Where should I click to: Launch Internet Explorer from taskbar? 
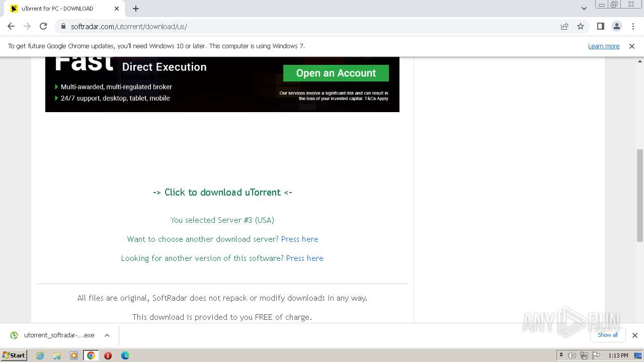[40, 355]
